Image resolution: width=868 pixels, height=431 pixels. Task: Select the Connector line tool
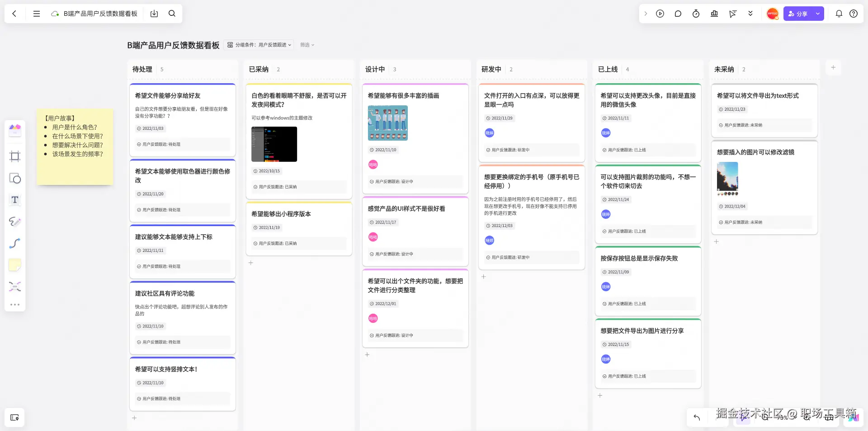point(15,243)
